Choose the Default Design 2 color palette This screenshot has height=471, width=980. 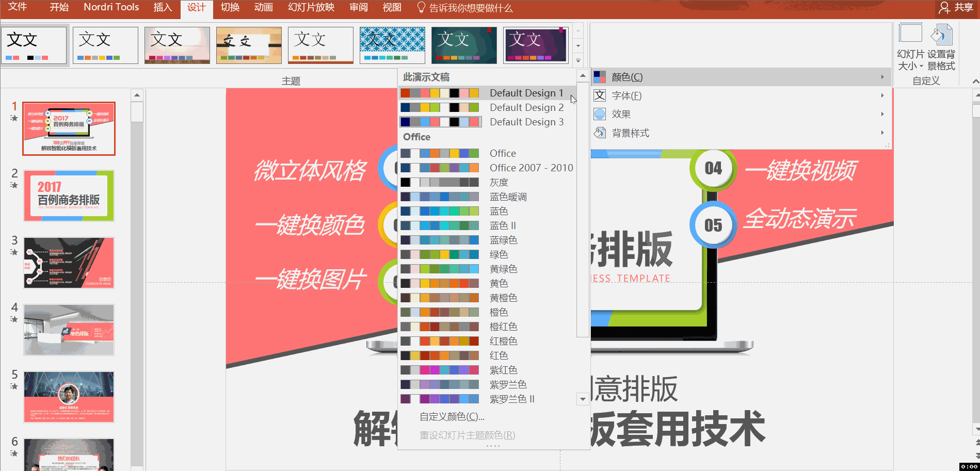tap(526, 108)
